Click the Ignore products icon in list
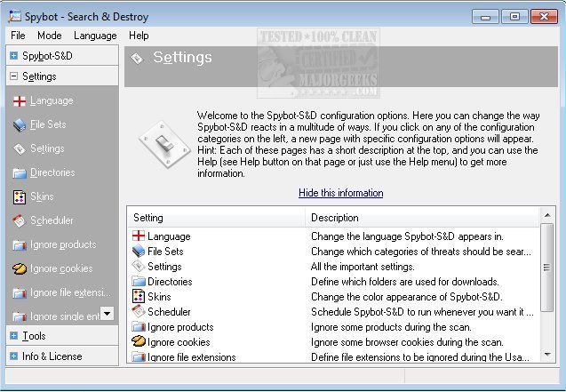The width and height of the screenshot is (566, 392). click(x=139, y=327)
